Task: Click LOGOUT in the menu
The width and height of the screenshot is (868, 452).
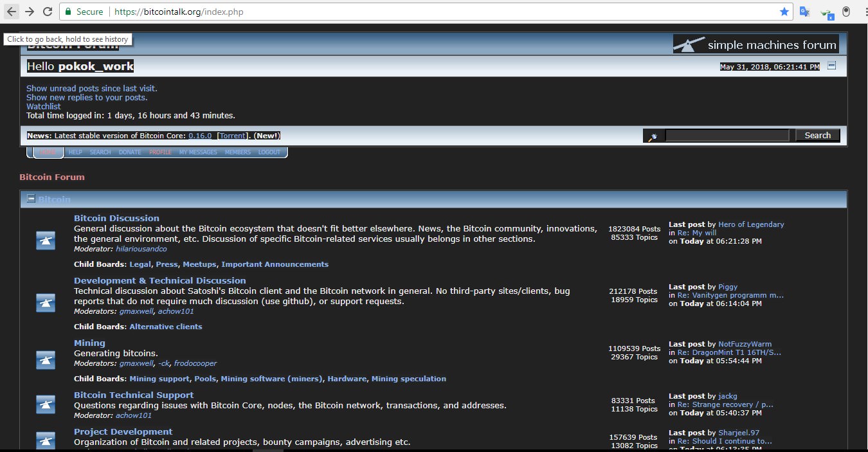Action: tap(269, 152)
